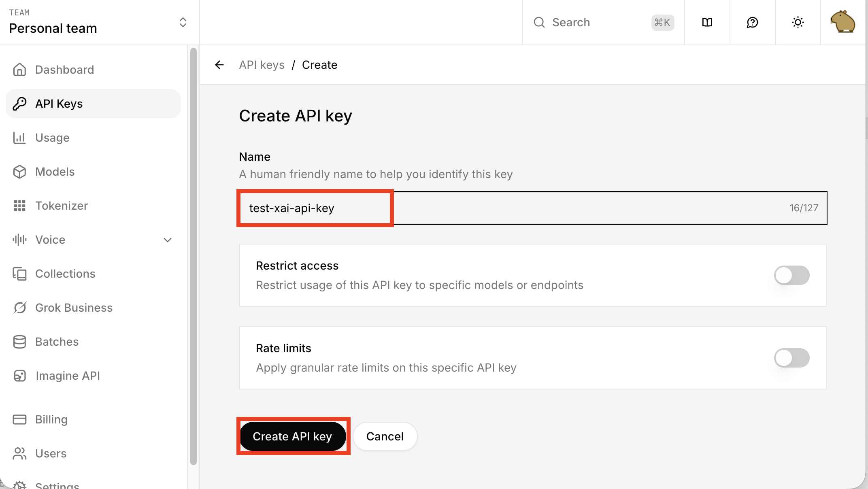Click the Name input field
Screen dimensions: 868x489
[x=526, y=208]
